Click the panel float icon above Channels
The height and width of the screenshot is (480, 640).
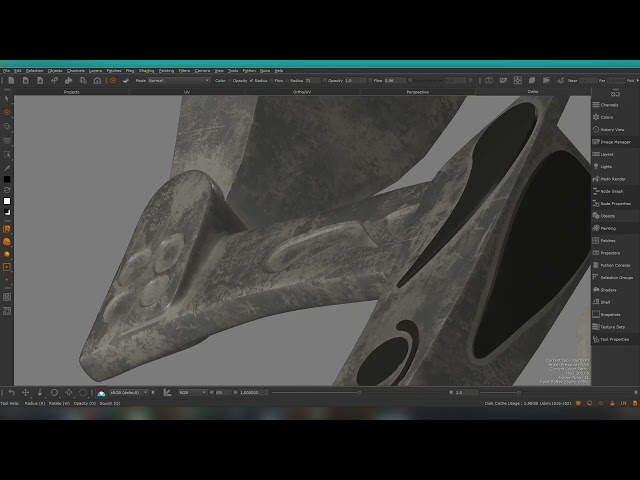click(615, 94)
